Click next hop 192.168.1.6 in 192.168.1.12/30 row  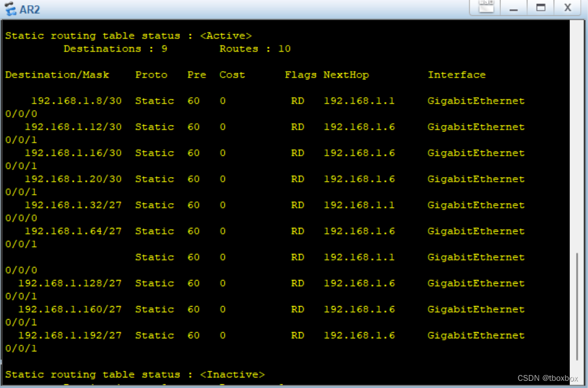[359, 127]
